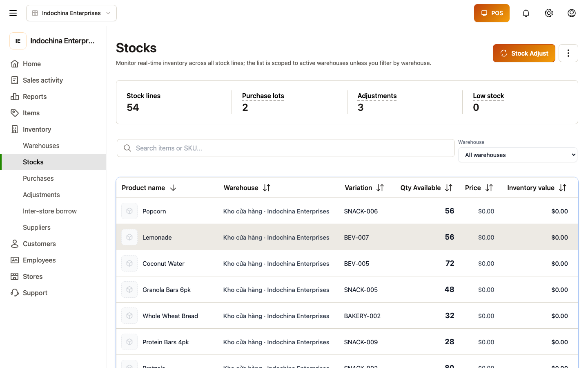The height and width of the screenshot is (368, 588).
Task: Sort by Warehouse column header
Action: click(x=247, y=188)
